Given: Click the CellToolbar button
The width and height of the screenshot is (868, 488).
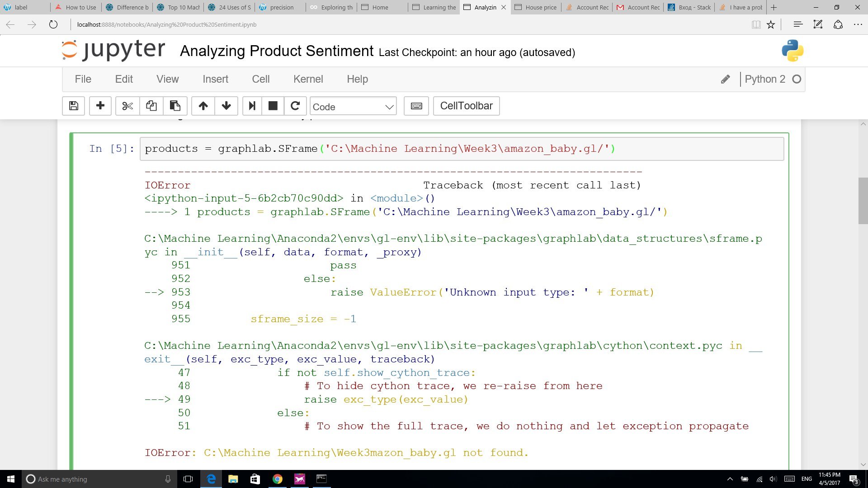Looking at the screenshot, I should click(466, 106).
